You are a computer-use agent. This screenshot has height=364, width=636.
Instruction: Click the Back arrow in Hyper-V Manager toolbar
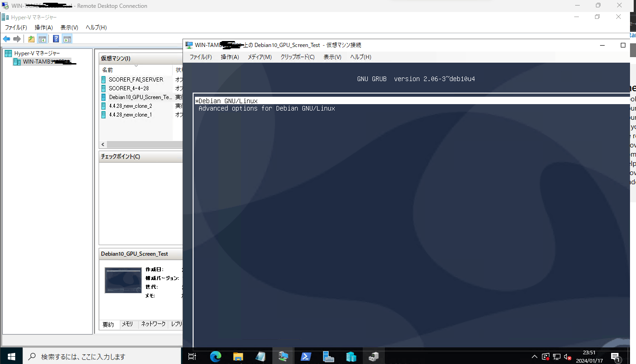[x=6, y=39]
